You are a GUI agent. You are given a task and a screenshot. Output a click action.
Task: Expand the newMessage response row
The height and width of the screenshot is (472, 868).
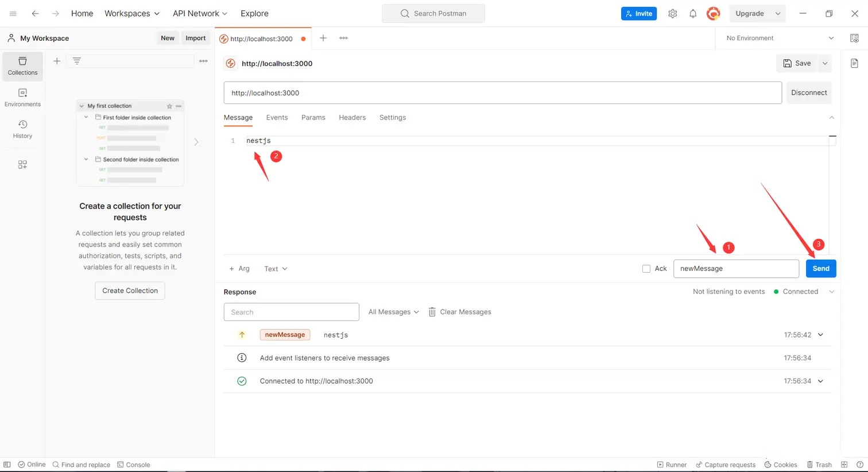click(x=820, y=335)
